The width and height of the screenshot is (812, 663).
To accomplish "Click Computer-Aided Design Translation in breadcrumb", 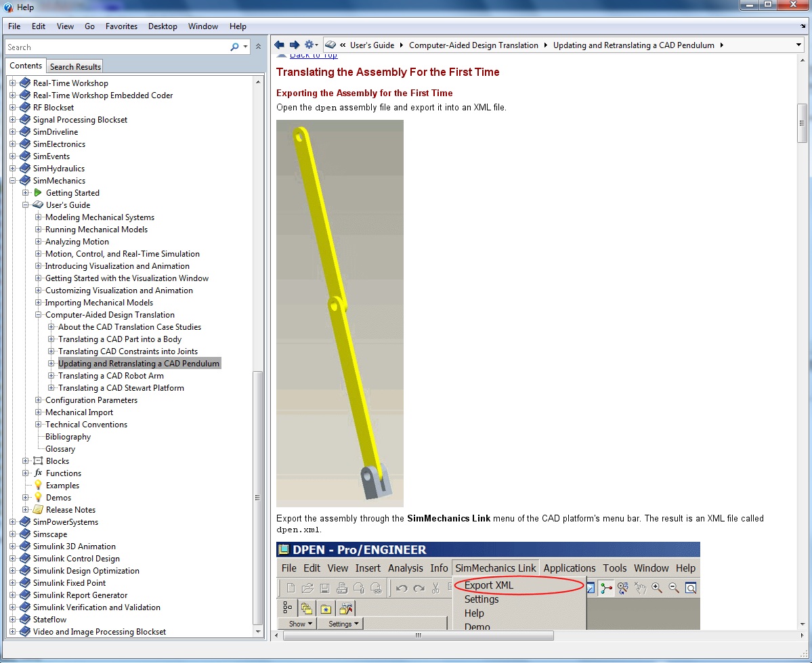I will click(x=473, y=45).
